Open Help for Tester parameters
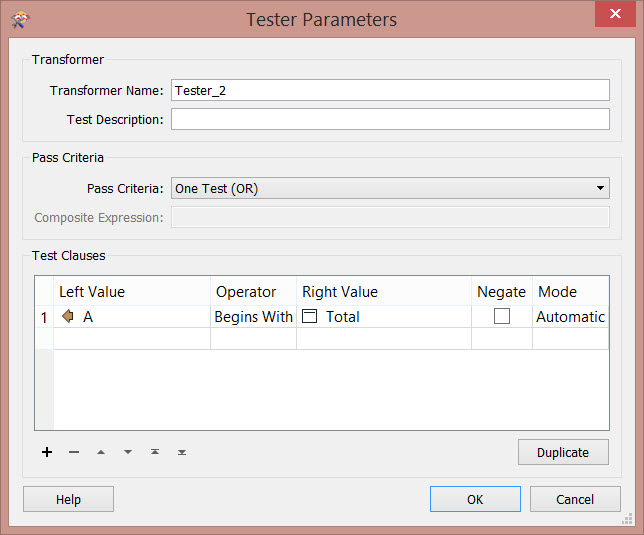Screen dimensions: 644x535 click(68, 499)
